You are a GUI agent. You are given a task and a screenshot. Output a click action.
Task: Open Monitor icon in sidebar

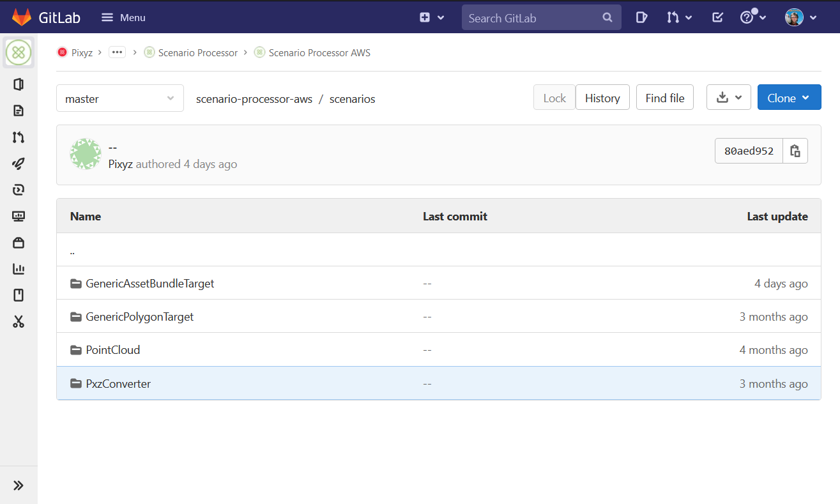[19, 216]
